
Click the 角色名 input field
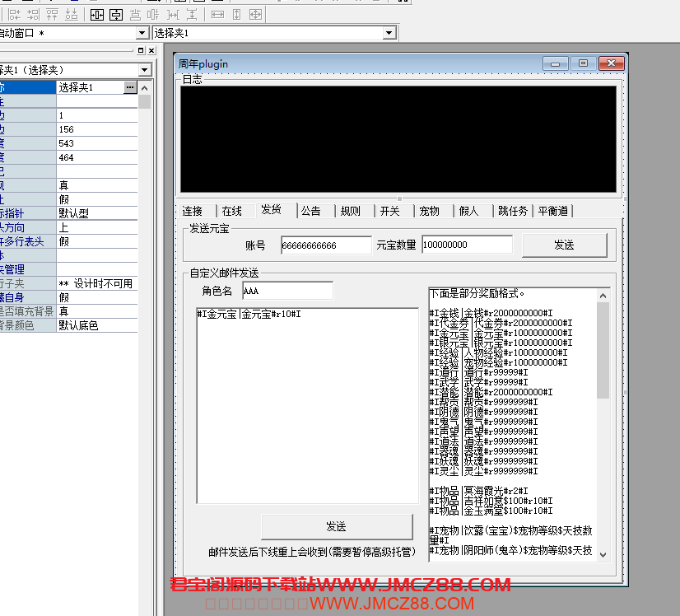pos(287,291)
